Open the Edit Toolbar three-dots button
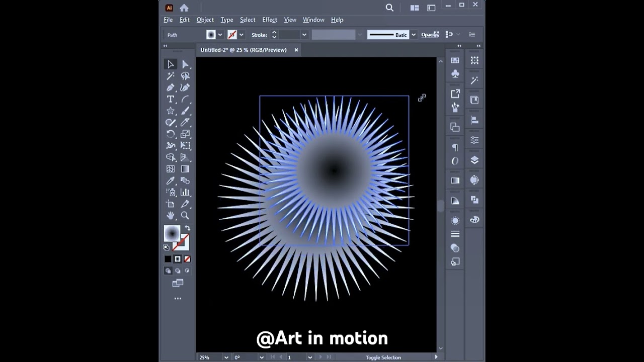The height and width of the screenshot is (362, 644). (178, 299)
